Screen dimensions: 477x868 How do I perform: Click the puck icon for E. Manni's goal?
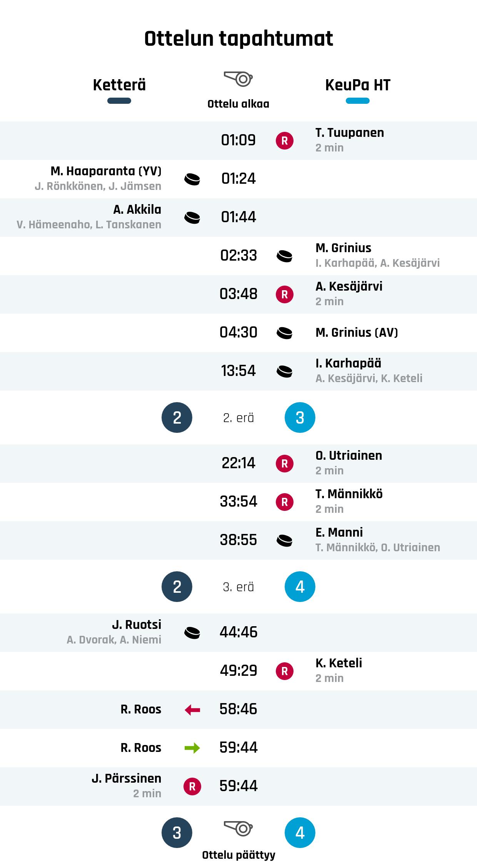point(285,540)
